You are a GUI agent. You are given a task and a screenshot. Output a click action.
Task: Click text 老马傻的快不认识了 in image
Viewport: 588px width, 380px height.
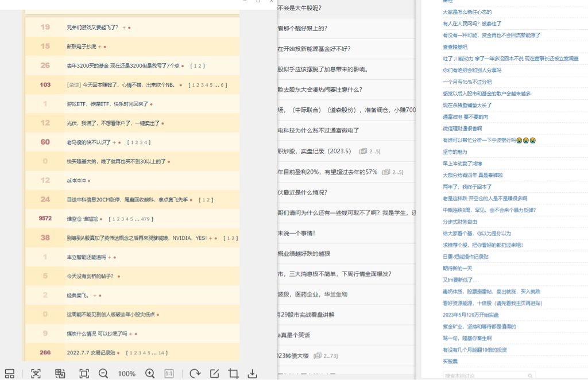(x=89, y=142)
